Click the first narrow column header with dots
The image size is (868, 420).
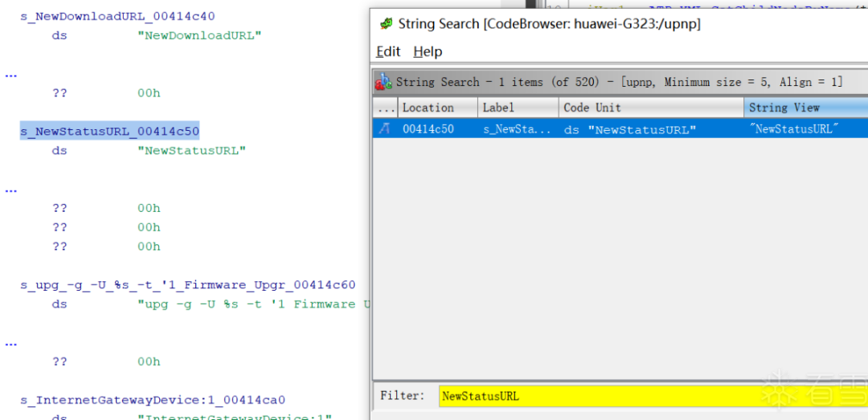[x=385, y=108]
